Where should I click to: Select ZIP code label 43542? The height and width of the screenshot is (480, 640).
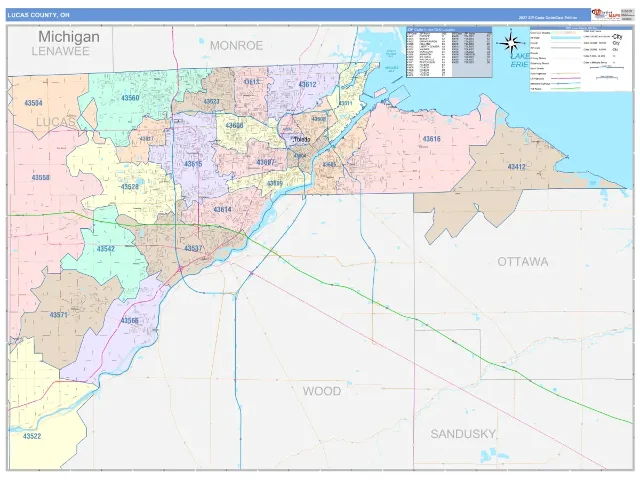click(106, 249)
